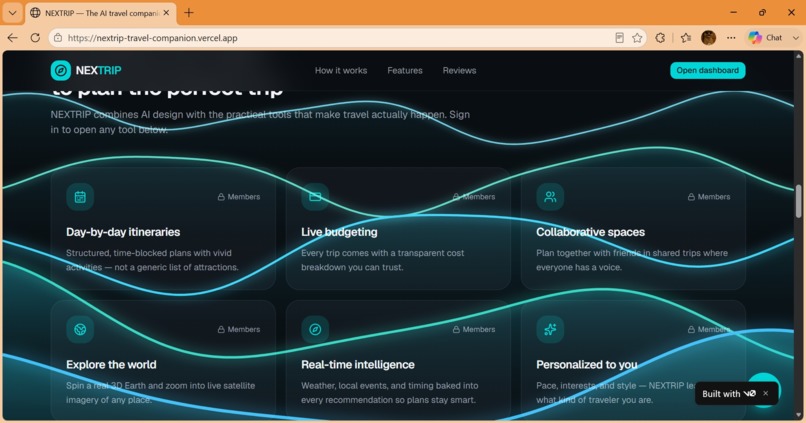Click the people icon on Collaborative spaces card
This screenshot has width=806, height=423.
550,197
